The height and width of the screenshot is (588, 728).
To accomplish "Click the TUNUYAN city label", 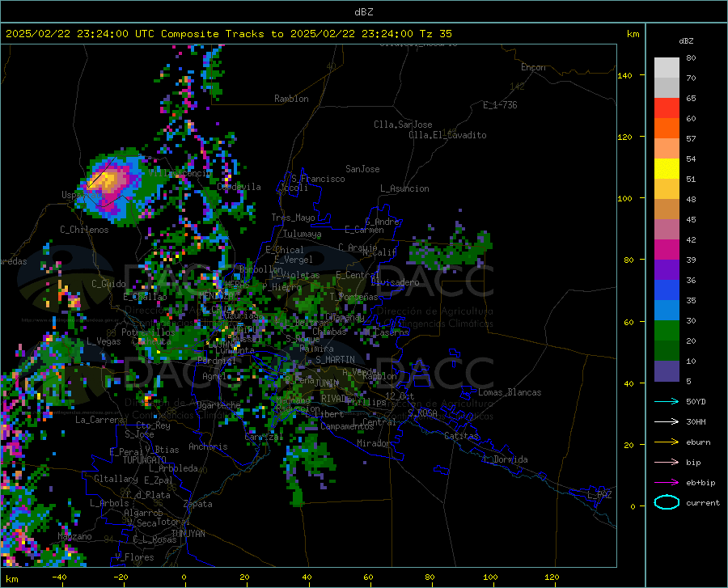I will coord(188,534).
